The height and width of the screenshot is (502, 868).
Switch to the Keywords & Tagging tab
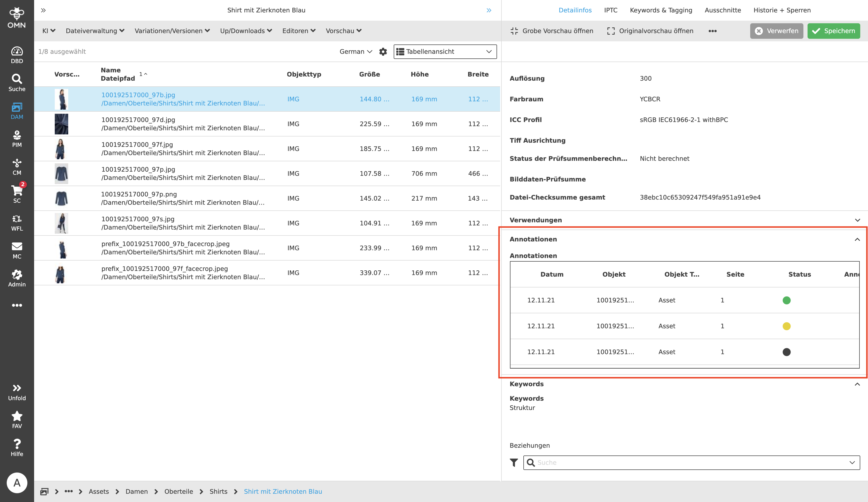point(661,10)
